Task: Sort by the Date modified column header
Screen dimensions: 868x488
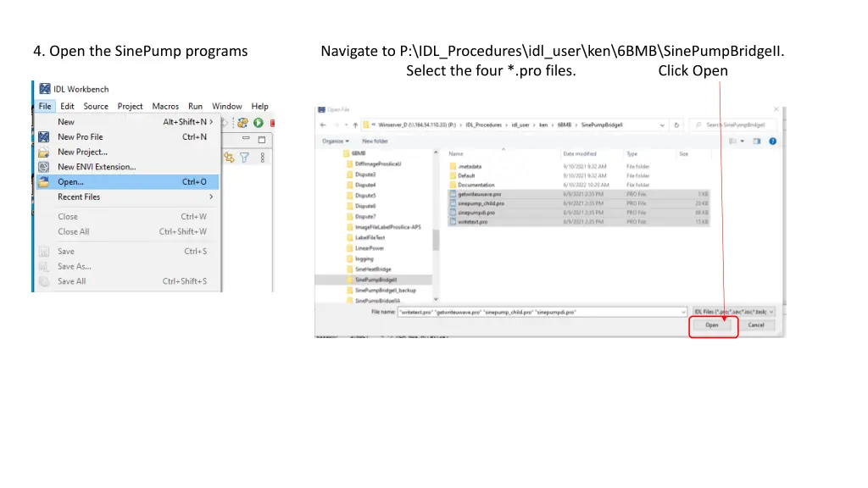Action: click(x=580, y=154)
